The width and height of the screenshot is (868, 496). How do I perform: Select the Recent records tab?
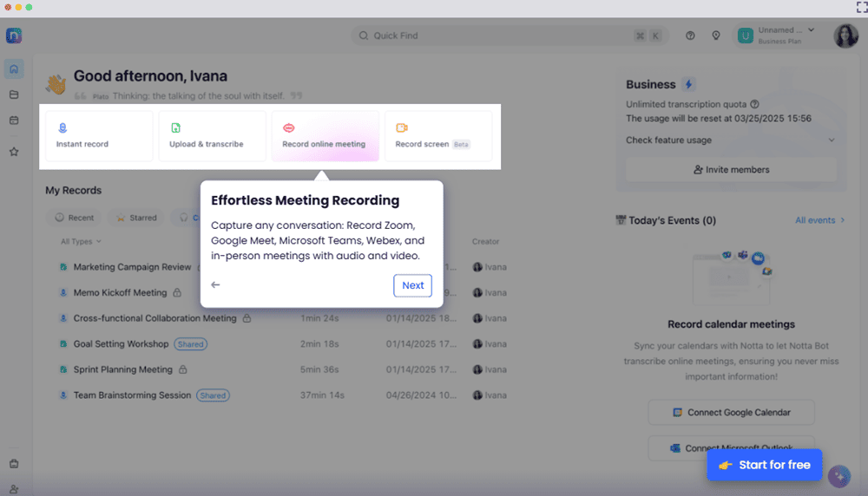(x=75, y=218)
